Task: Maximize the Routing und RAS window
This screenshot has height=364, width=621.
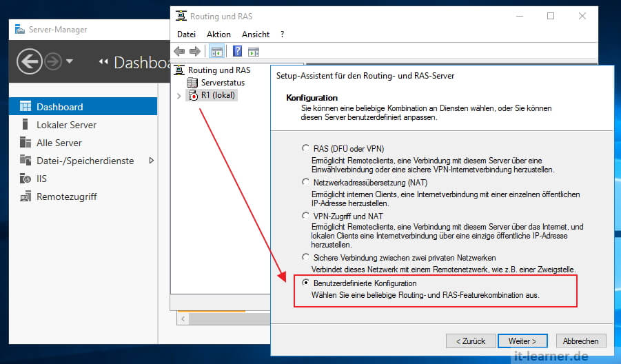Action: [x=551, y=16]
